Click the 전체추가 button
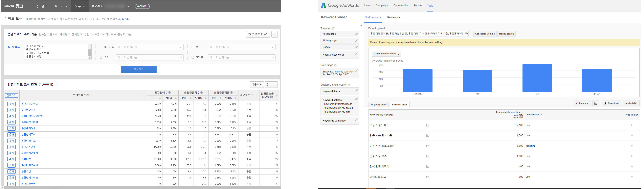Screen dimensions: 644x189 11,95
